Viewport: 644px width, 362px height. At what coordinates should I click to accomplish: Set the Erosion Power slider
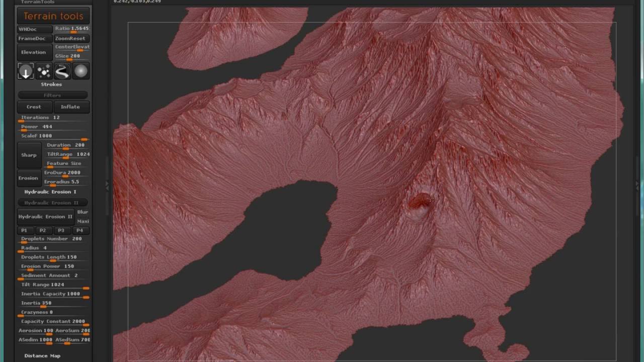pos(53,266)
